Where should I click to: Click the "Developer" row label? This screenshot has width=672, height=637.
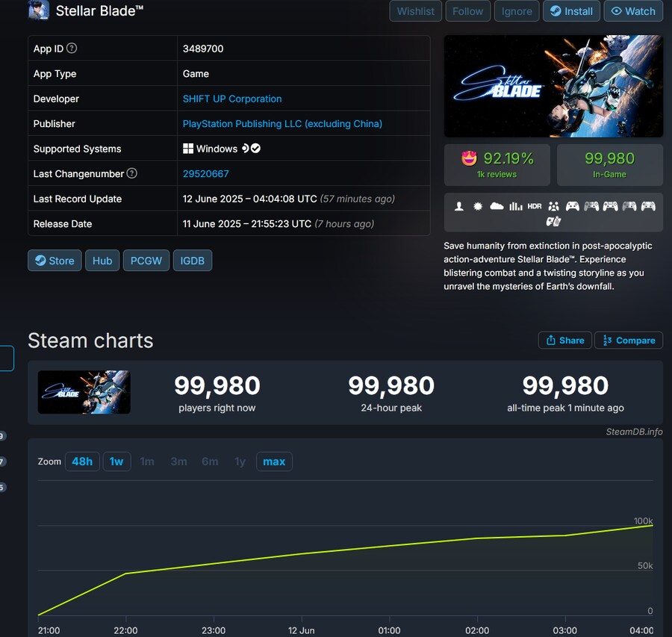pos(56,99)
